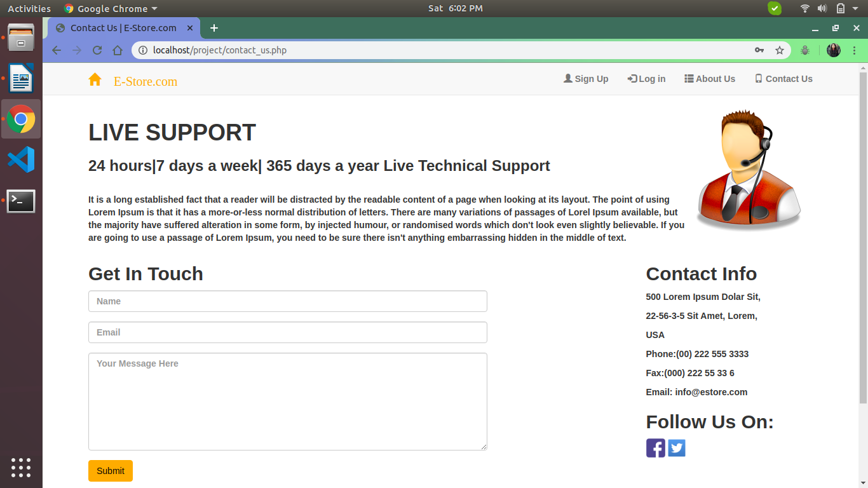
Task: Open the password manager key icon
Action: (x=759, y=50)
